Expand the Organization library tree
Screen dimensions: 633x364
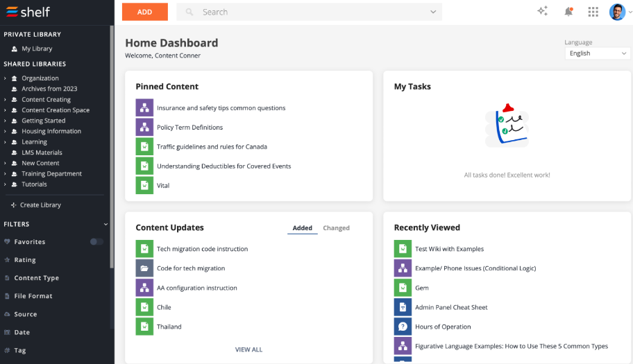pyautogui.click(x=5, y=78)
